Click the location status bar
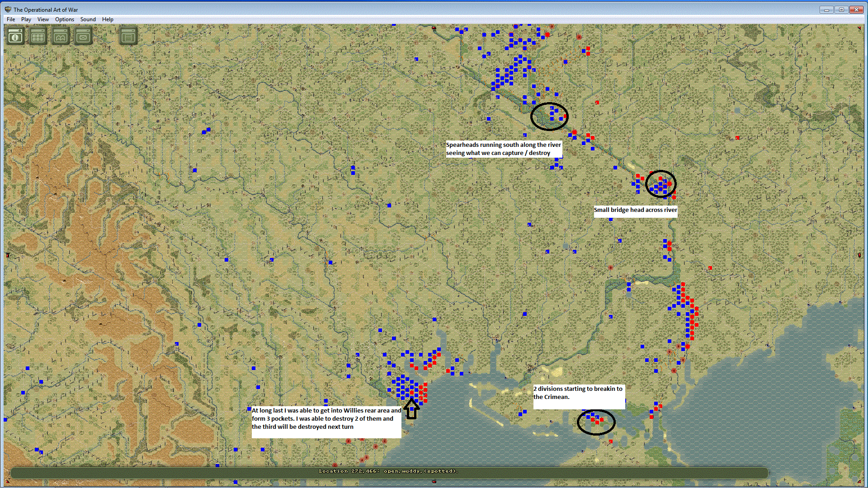This screenshot has width=868, height=488. [389, 472]
